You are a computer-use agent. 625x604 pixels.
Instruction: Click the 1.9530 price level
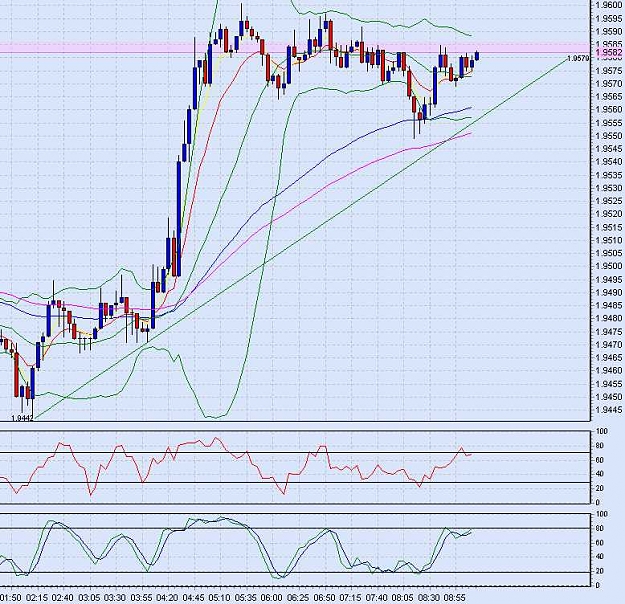(x=608, y=188)
